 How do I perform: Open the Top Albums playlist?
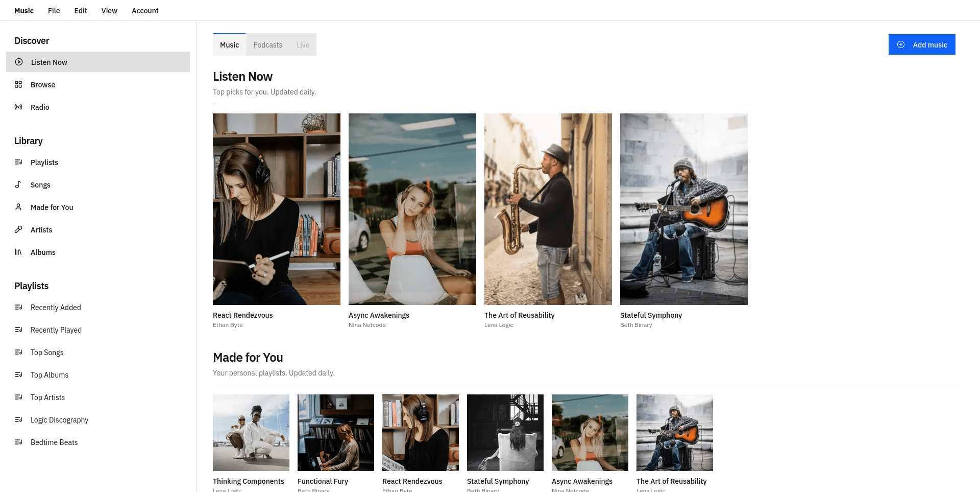(98, 374)
